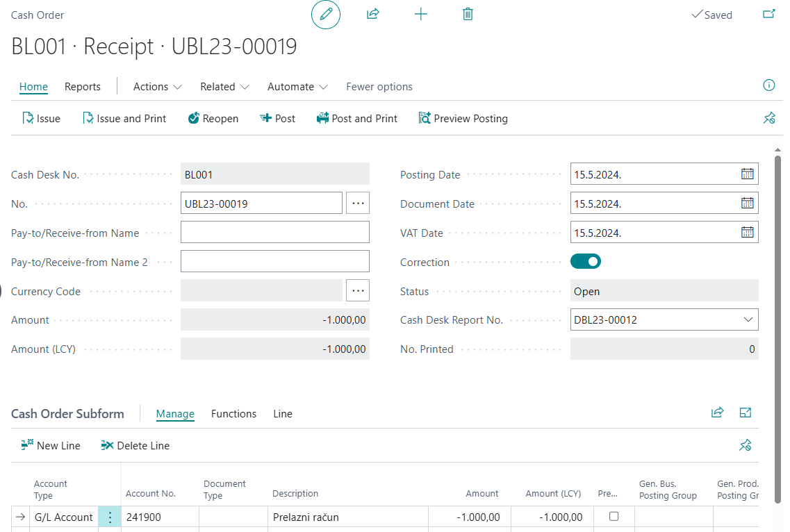This screenshot has width=790, height=532.
Task: Click Delete Line in subform
Action: click(x=135, y=445)
